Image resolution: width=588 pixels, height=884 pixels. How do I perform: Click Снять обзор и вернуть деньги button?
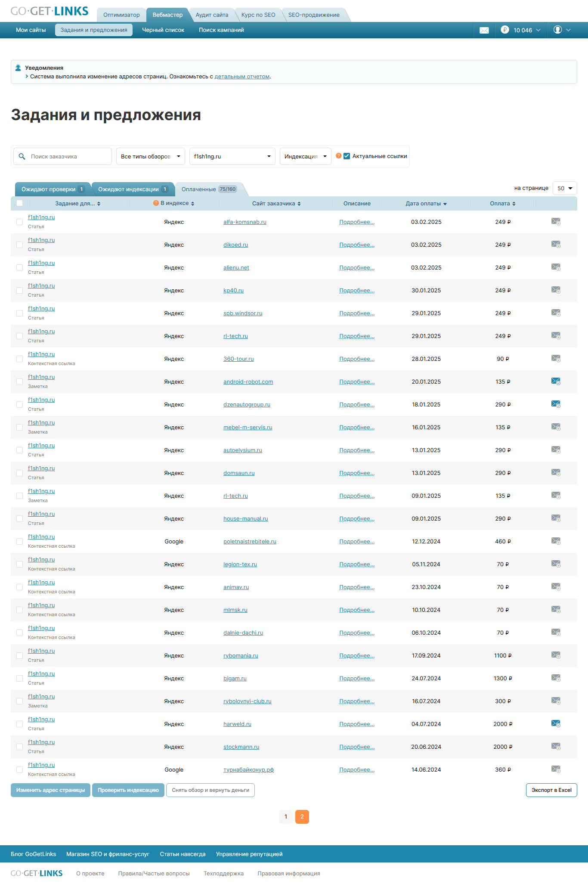click(x=210, y=790)
